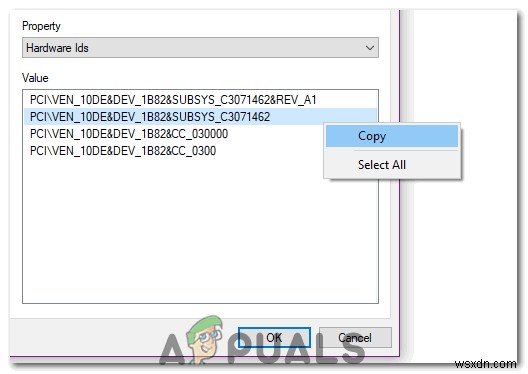Choose Copy from the context menu
Viewport: 528px width, 374px height.
392,136
